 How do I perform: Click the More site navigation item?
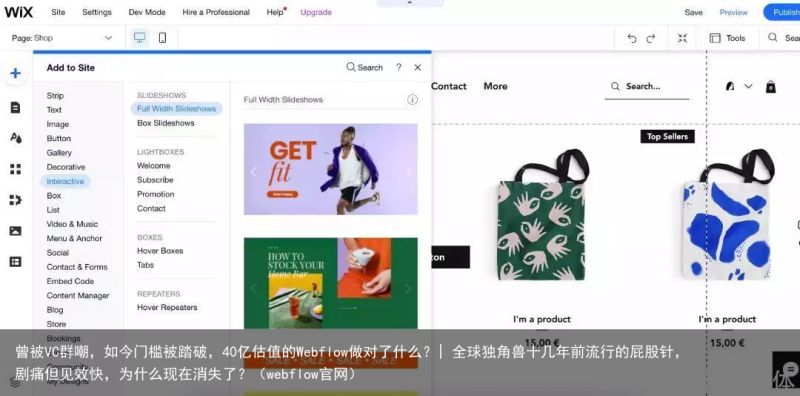click(495, 86)
